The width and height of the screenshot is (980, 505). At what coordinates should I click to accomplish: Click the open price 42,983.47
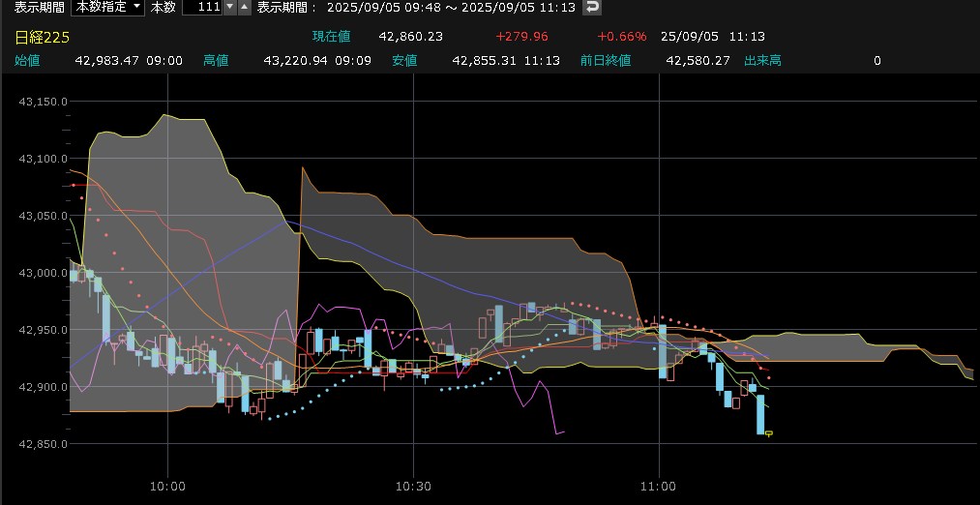pos(107,61)
